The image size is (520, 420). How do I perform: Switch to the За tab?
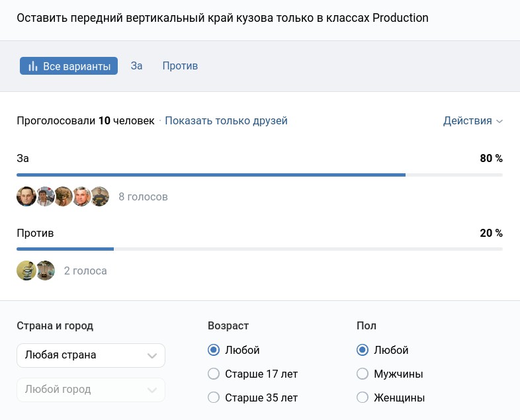coord(136,66)
